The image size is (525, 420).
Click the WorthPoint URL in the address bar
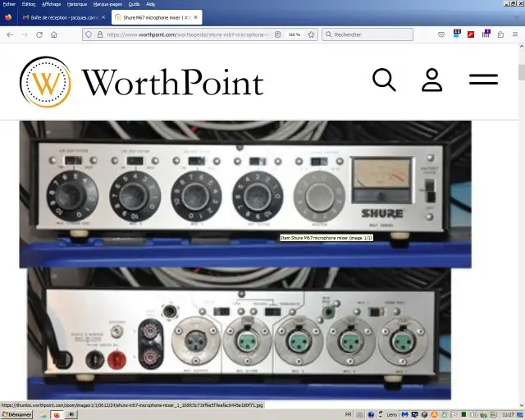[x=188, y=34]
